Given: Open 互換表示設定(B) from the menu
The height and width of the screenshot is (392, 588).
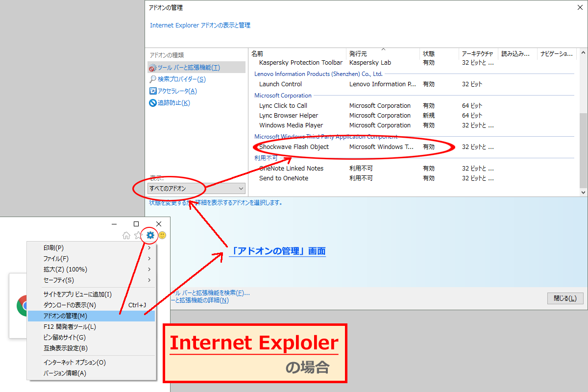Looking at the screenshot, I should [91, 348].
